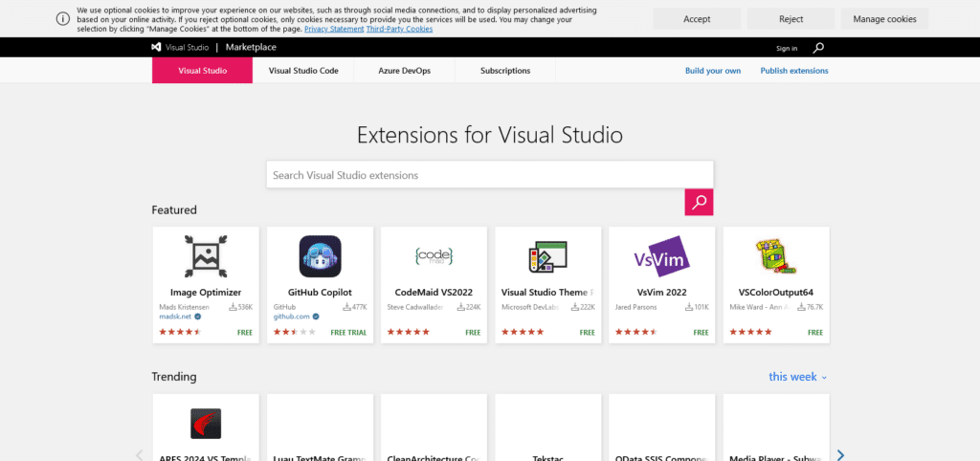The image size is (980, 461).
Task: Click the left arrow of trending carousel
Action: pyautogui.click(x=140, y=455)
